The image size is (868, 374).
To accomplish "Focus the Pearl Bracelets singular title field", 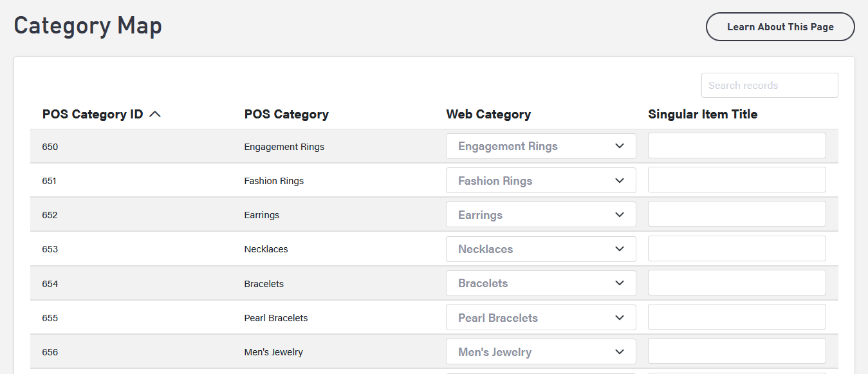I will point(737,317).
